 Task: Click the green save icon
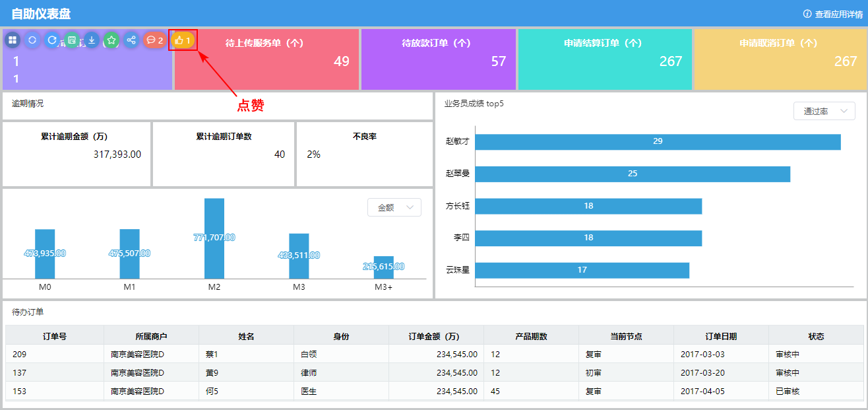[x=72, y=40]
